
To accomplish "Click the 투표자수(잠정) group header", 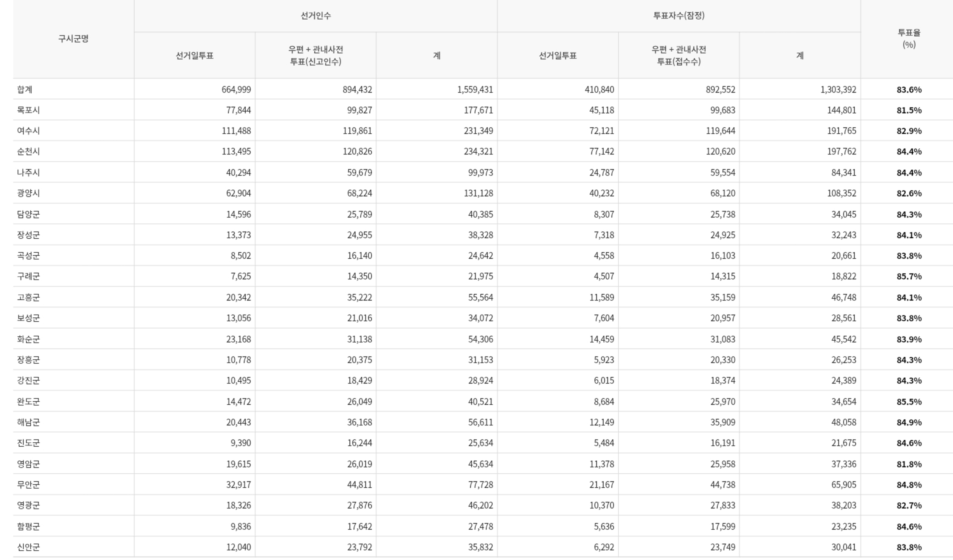I will pos(678,15).
